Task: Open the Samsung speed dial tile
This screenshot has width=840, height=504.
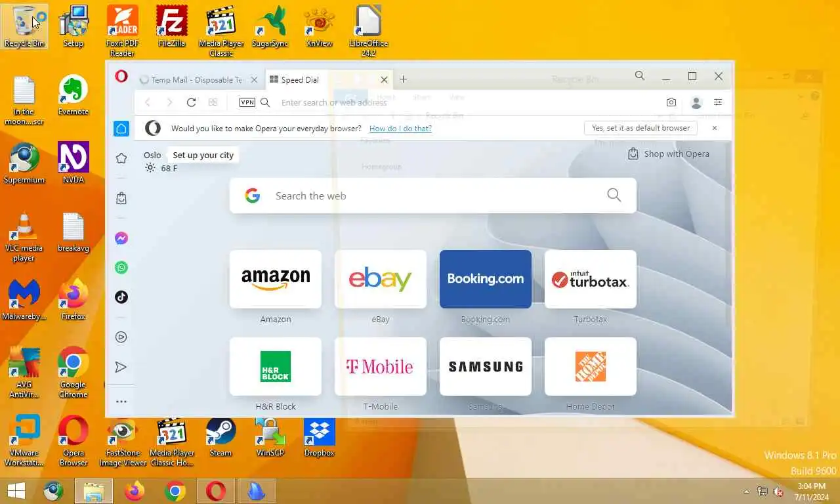Action: [x=486, y=366]
